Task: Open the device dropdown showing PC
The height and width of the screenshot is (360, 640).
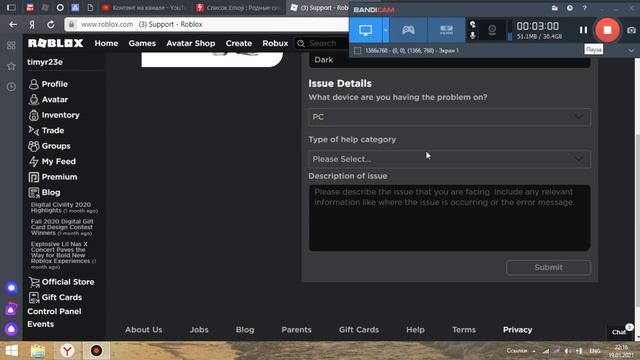Action: 449,117
